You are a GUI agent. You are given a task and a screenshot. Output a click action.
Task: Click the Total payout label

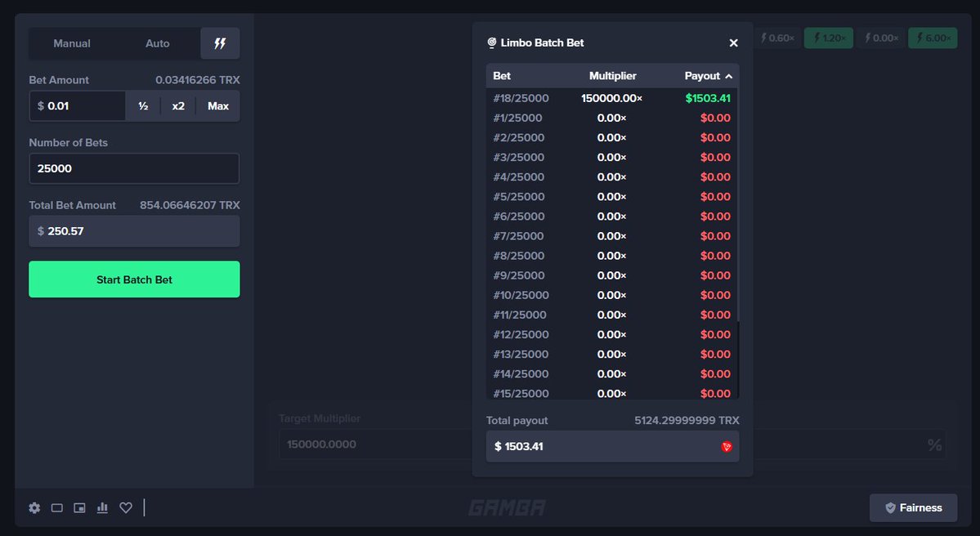click(x=517, y=421)
